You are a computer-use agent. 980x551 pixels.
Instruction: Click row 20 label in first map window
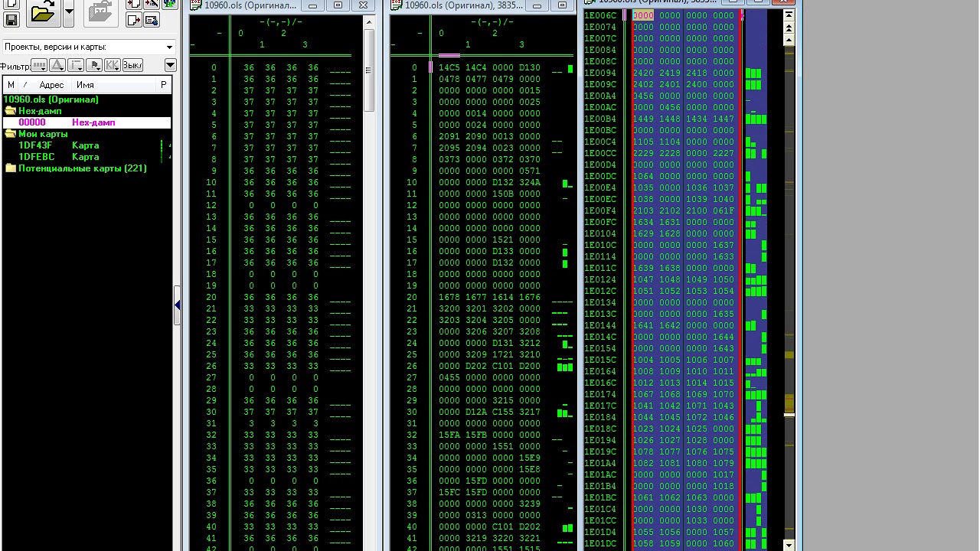211,297
